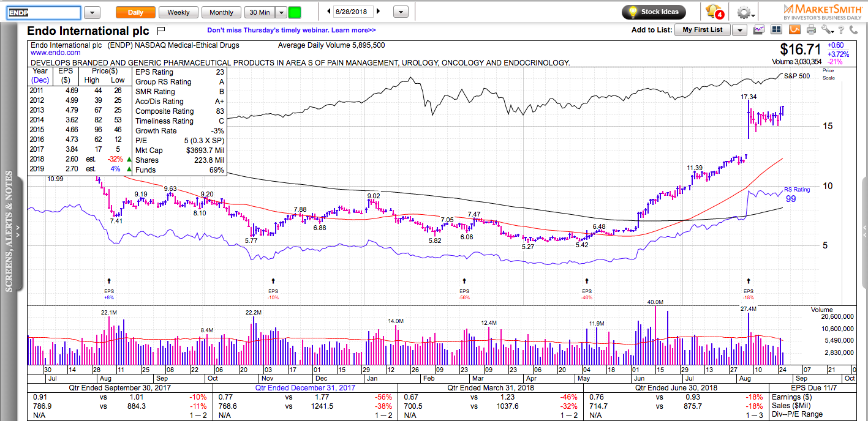Viewport: 868px width, 421px height.
Task: Click the 2011 row in the annual EPS table
Action: coord(80,92)
